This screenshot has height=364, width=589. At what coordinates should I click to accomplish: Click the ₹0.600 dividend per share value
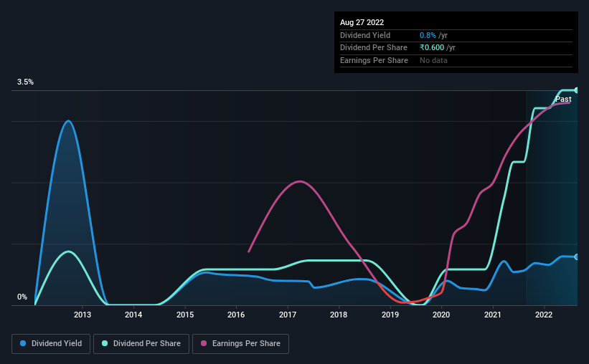(x=432, y=48)
